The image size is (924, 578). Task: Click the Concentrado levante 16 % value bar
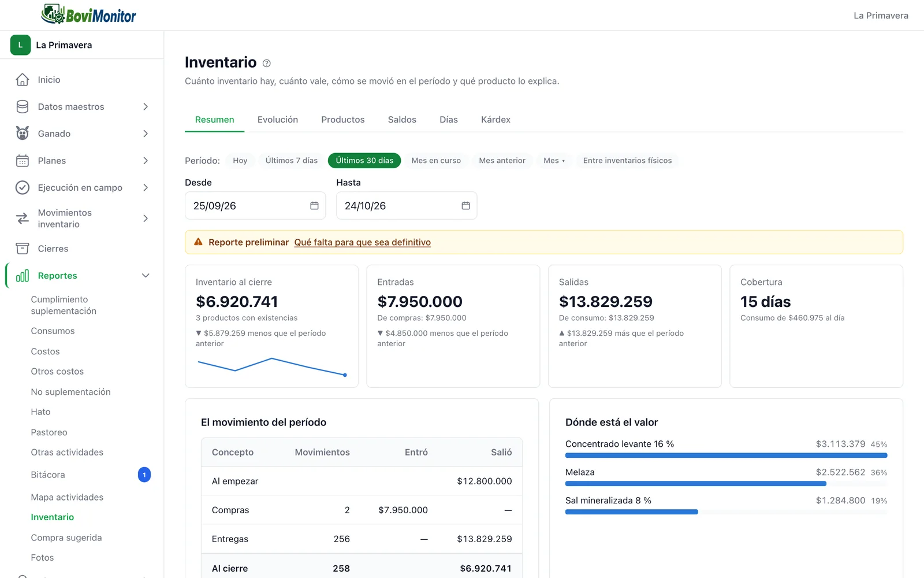click(726, 455)
